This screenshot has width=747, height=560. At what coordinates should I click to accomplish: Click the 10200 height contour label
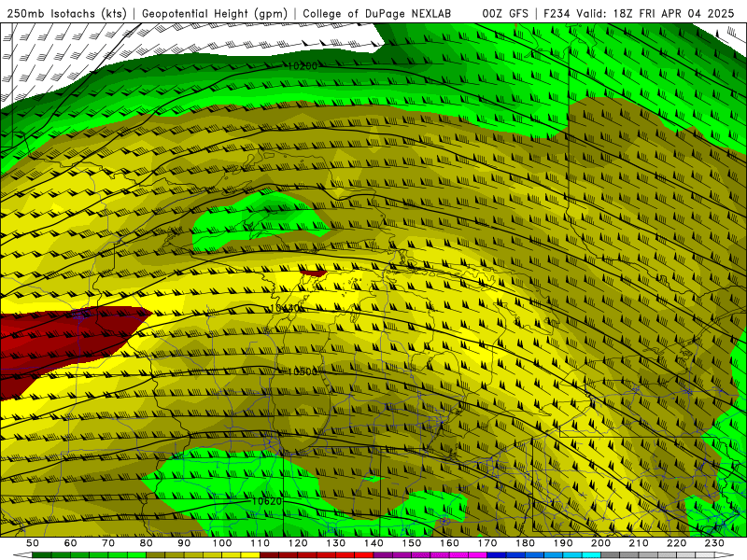coord(303,66)
